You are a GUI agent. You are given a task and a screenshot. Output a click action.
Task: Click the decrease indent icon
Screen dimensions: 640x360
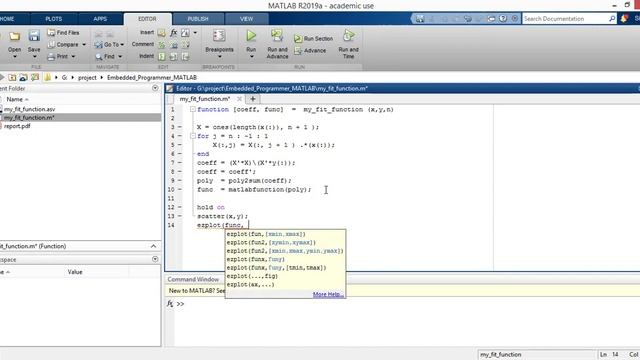click(185, 56)
